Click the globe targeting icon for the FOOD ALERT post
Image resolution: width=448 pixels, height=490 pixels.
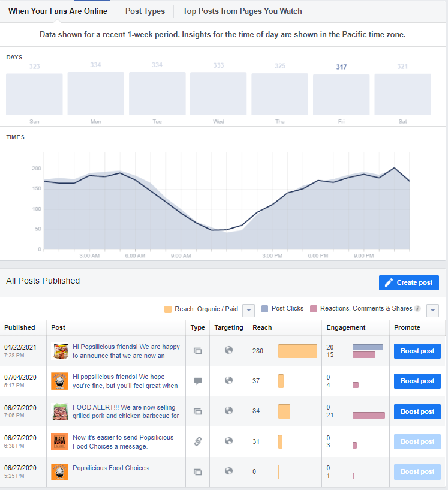228,411
